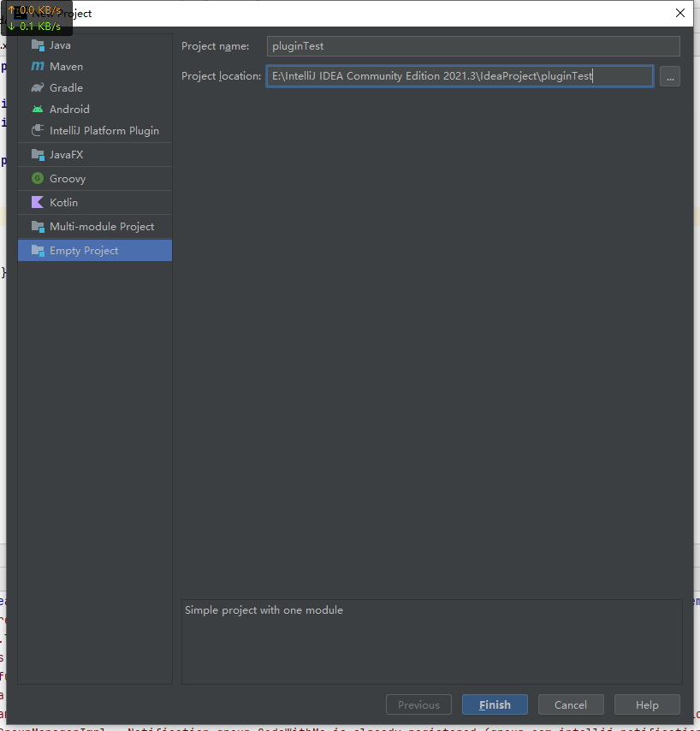
Task: Select the 'Android' list label
Action: pos(69,109)
